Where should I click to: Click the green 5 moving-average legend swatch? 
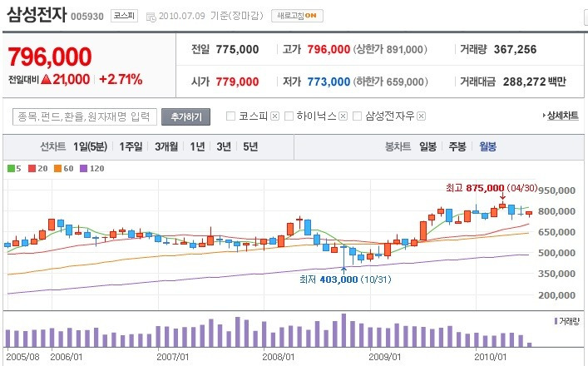[11, 169]
